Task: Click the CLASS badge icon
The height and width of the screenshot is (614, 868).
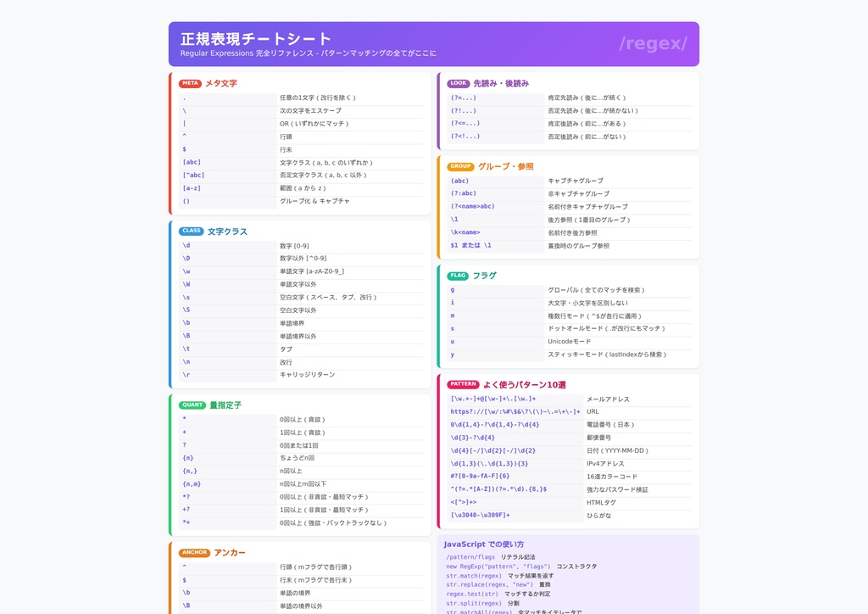Action: pyautogui.click(x=190, y=231)
